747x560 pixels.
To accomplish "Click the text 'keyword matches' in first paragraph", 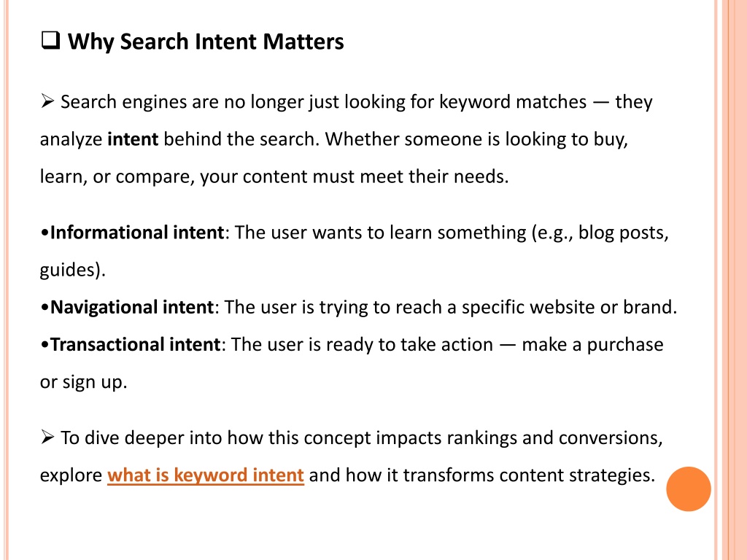I will (513, 102).
